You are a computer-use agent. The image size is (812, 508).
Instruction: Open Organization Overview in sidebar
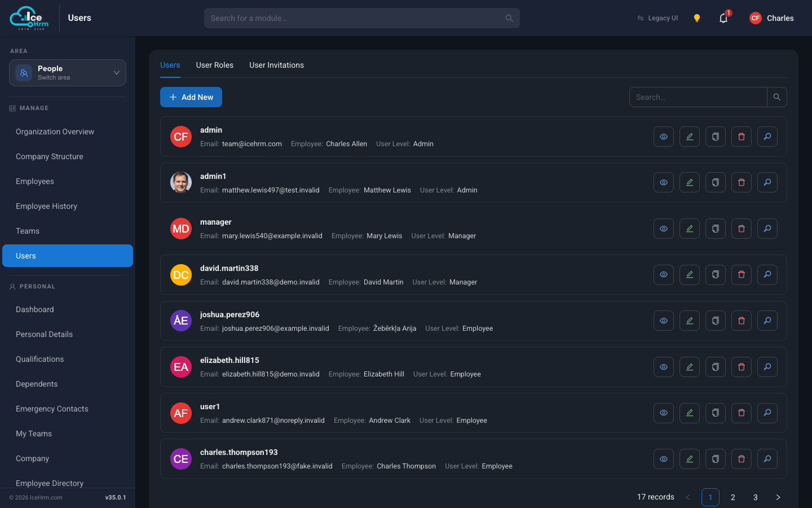pyautogui.click(x=68, y=132)
